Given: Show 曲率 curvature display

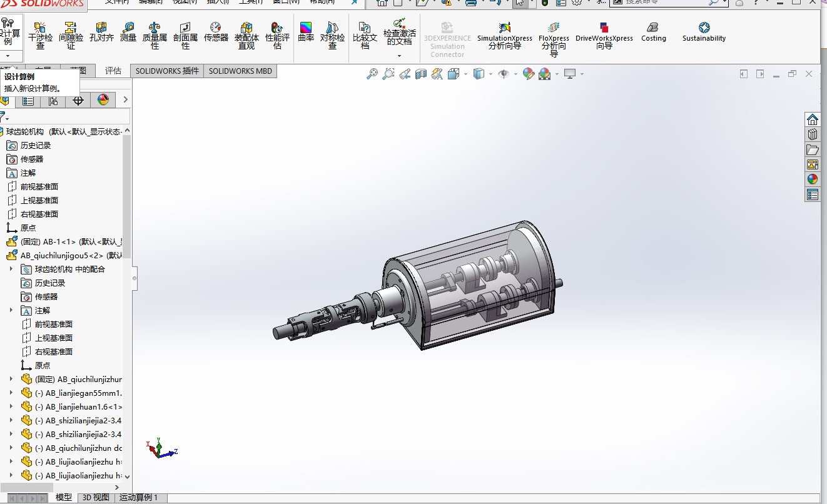Looking at the screenshot, I should (306, 32).
